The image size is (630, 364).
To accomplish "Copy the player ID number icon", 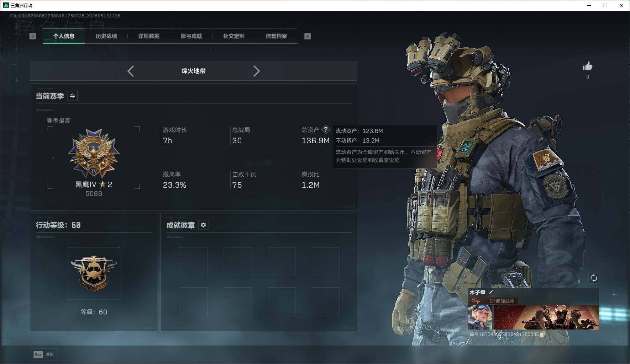I will tap(542, 334).
